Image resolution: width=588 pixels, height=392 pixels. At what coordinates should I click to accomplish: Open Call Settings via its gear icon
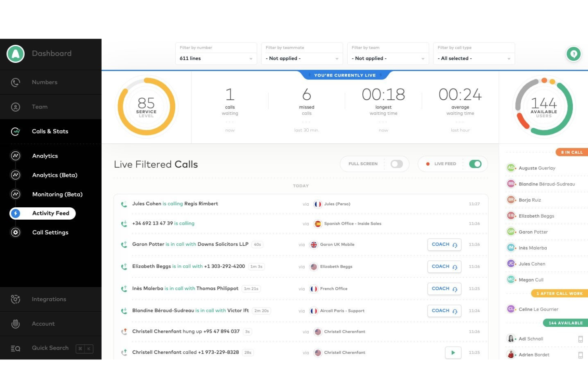click(15, 232)
